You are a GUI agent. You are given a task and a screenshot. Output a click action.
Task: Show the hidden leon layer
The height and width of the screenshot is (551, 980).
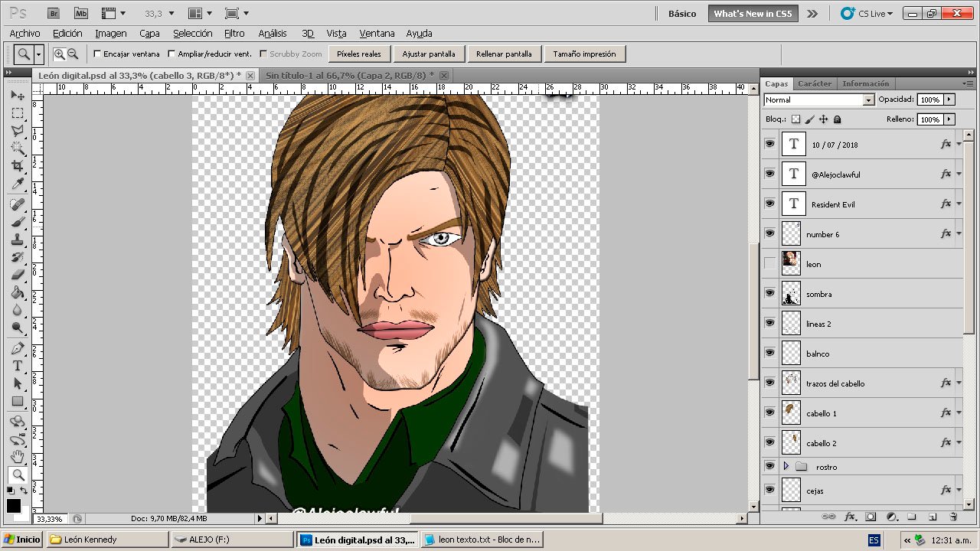click(769, 263)
